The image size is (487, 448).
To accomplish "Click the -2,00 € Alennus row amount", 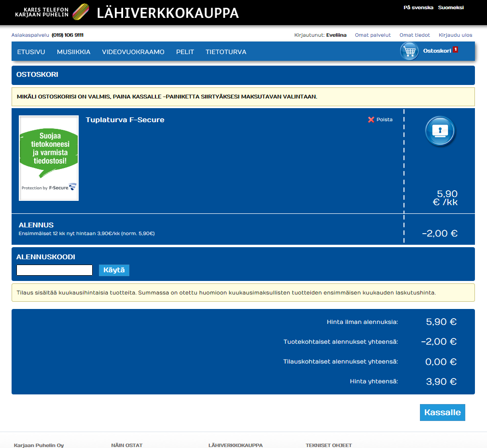I will [440, 233].
